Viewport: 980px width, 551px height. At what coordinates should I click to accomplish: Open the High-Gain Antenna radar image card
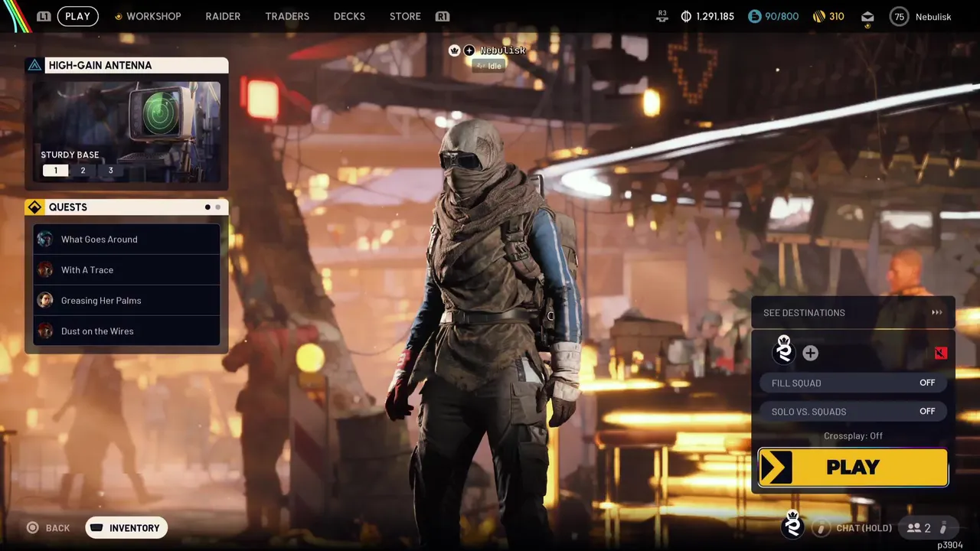(126, 132)
